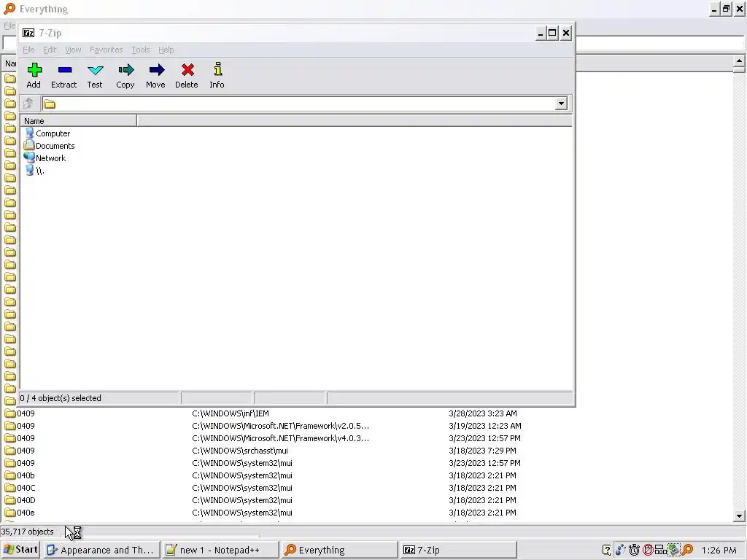747x560 pixels.
Task: Click the alarm clock tray icon
Action: [x=634, y=550]
